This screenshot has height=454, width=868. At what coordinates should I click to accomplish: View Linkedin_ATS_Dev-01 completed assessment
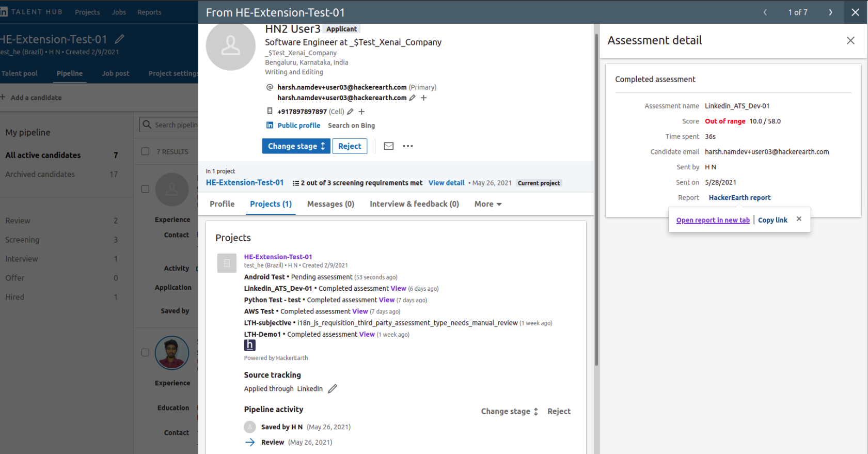(398, 288)
